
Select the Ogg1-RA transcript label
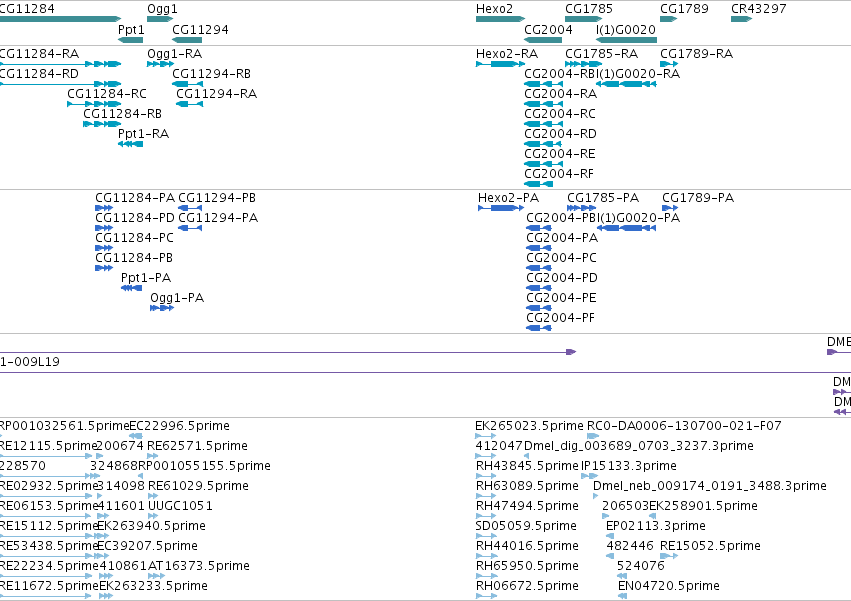click(x=175, y=54)
